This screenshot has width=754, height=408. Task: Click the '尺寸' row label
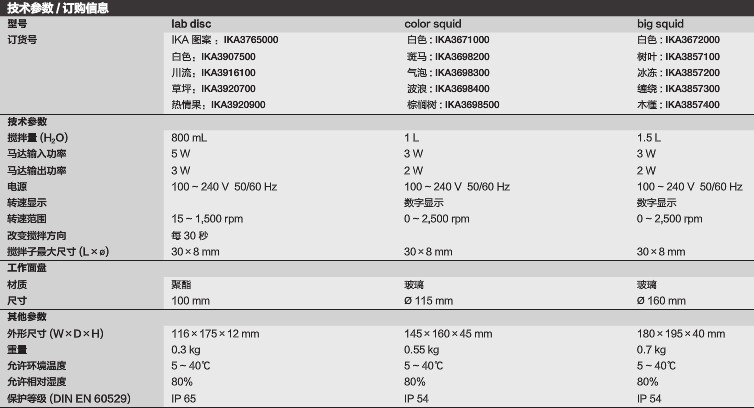click(x=17, y=300)
